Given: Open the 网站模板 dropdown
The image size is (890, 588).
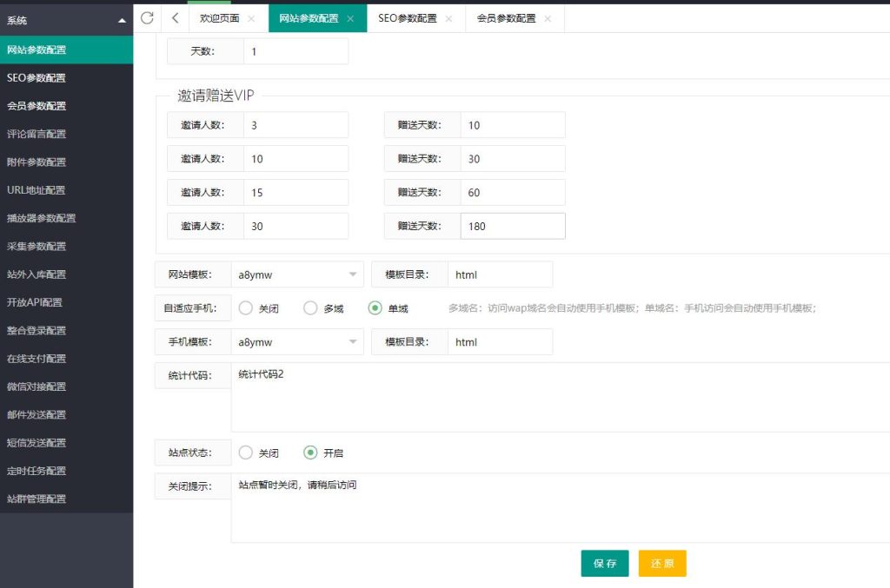Looking at the screenshot, I should [x=297, y=273].
